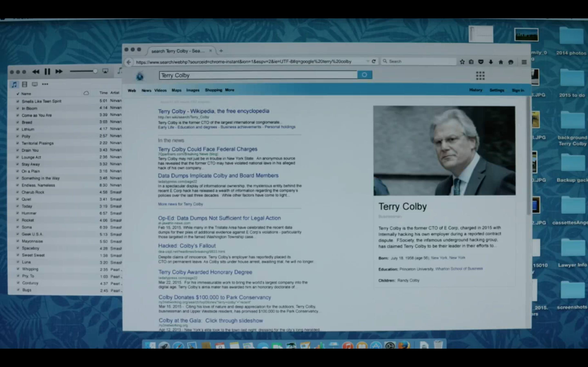Click the Bing search Images tab
588x367 pixels.
coord(193,90)
